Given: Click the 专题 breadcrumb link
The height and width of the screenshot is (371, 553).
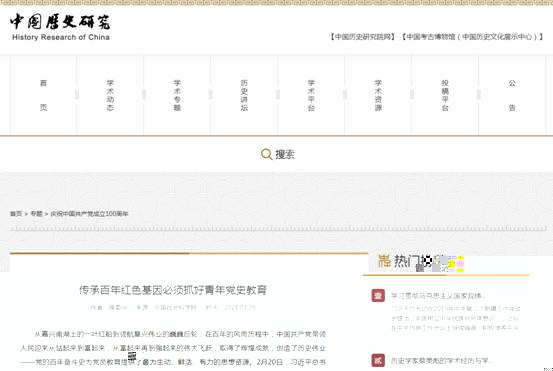Looking at the screenshot, I should click(x=36, y=214).
